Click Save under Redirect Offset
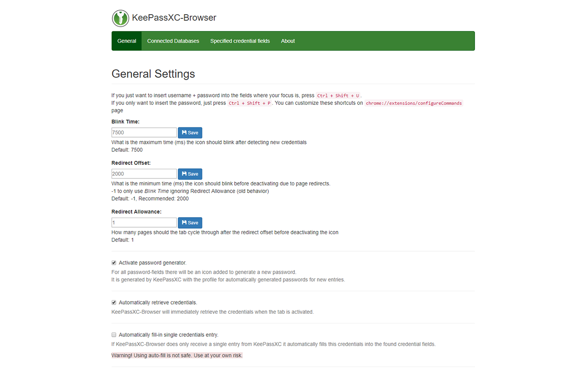The width and height of the screenshot is (588, 368). (190, 174)
